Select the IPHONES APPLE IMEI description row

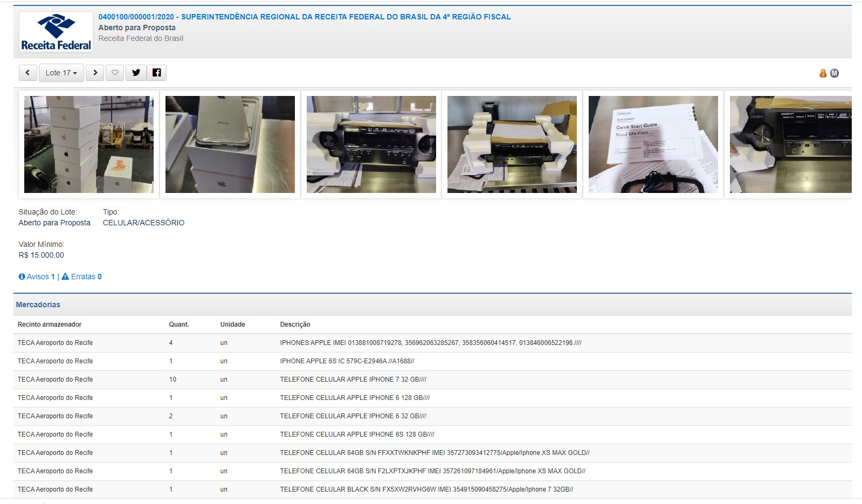tap(432, 343)
